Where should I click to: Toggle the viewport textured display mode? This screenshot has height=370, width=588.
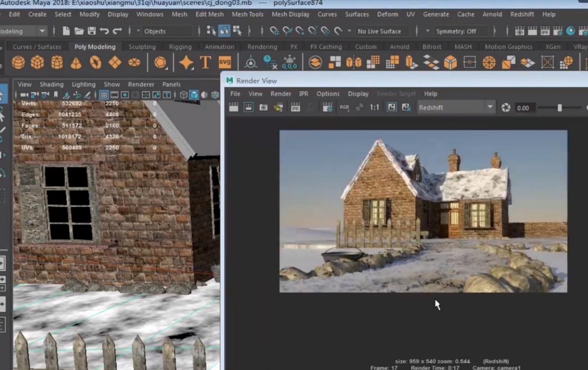[x=205, y=95]
